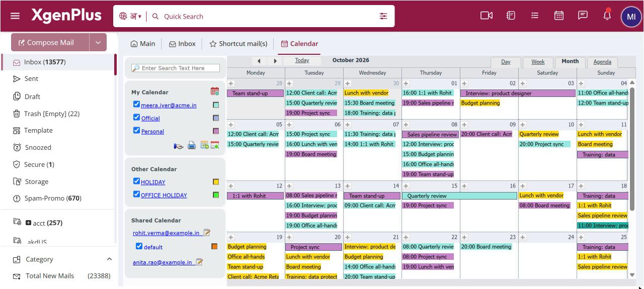The image size is (644, 289).
Task: Switch calendar to Day view
Action: 506,62
